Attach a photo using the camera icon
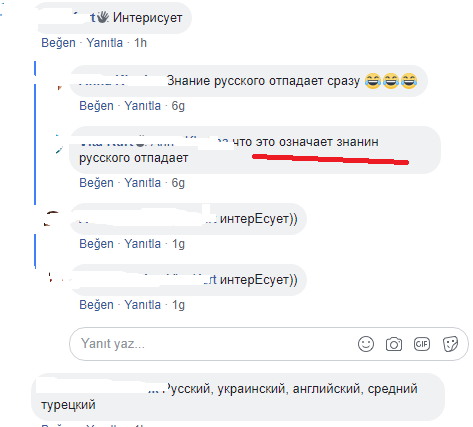 coord(394,344)
